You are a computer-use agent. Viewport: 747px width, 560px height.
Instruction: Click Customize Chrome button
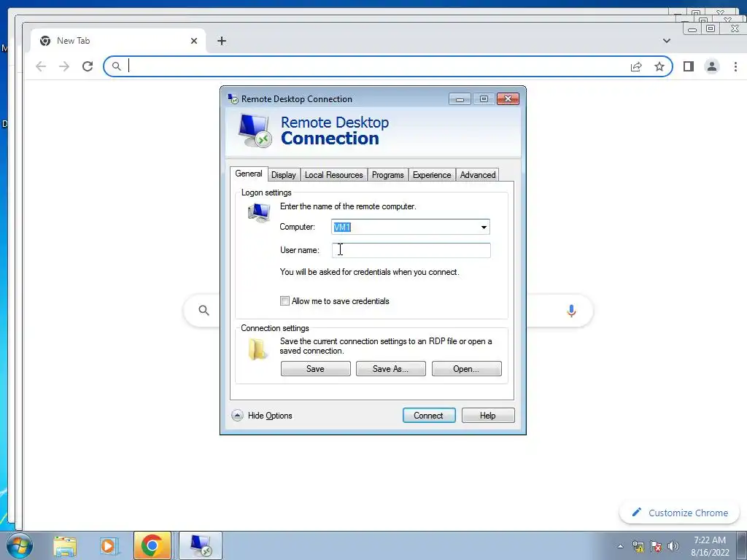(679, 513)
